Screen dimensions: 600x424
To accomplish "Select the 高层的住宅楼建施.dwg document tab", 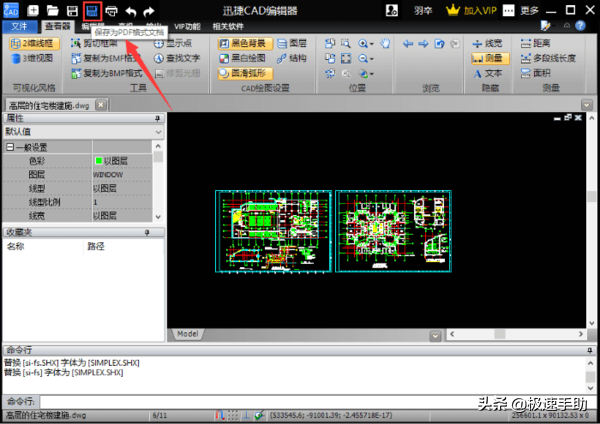I will click(49, 105).
